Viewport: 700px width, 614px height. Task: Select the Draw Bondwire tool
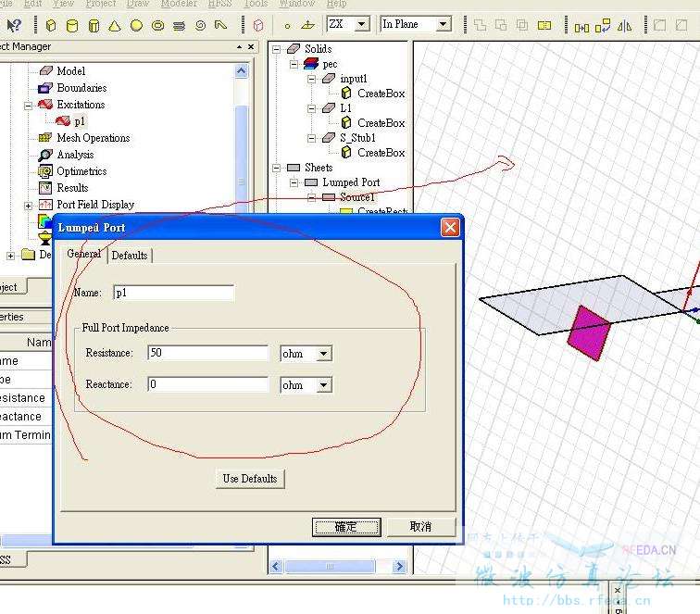pos(220,25)
